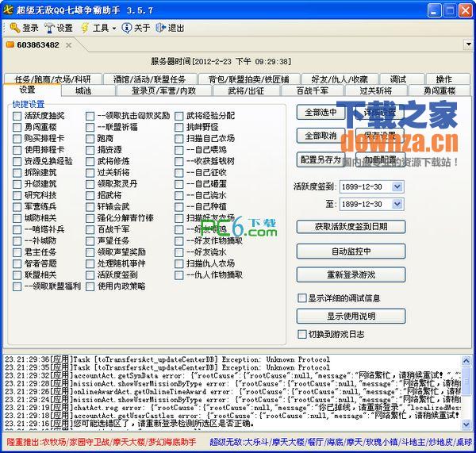Switch to 任务/跑商/农场/科研 tab

pyautogui.click(x=53, y=79)
